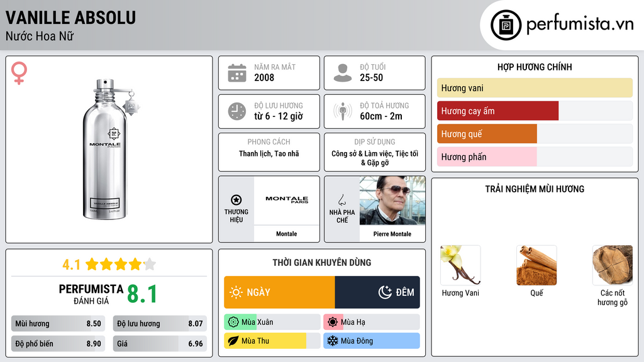644x362 pixels.
Task: Click the PERFUMISTA ĐÁNH GIÁ label
Action: click(x=91, y=294)
